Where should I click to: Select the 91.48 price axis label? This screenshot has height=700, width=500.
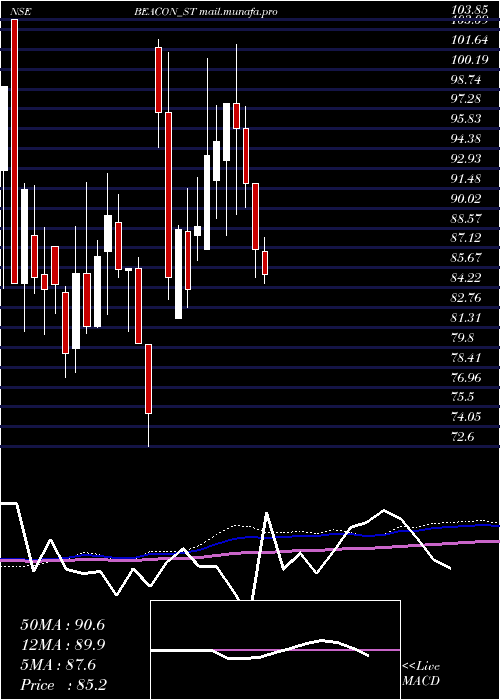pyautogui.click(x=467, y=179)
